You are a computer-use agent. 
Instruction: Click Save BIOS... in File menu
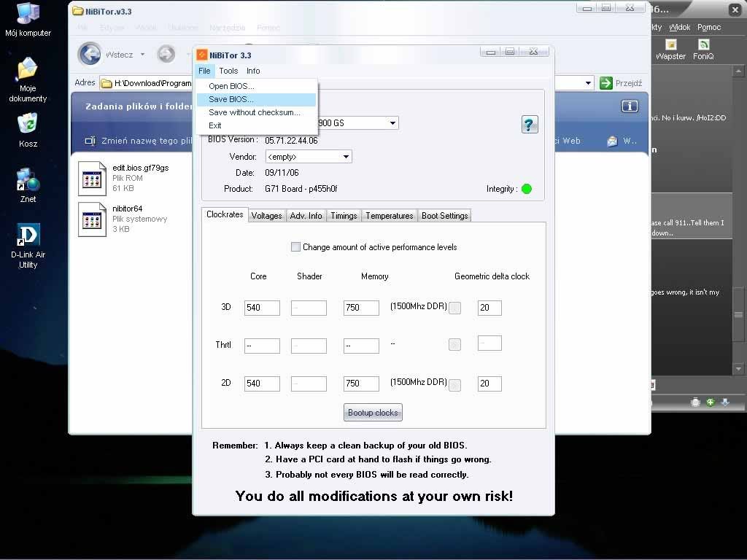click(x=256, y=99)
